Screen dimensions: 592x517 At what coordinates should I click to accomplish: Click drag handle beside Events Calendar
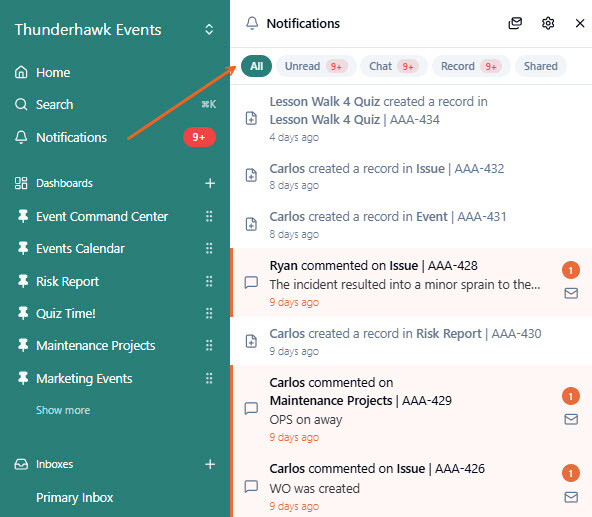click(x=209, y=248)
